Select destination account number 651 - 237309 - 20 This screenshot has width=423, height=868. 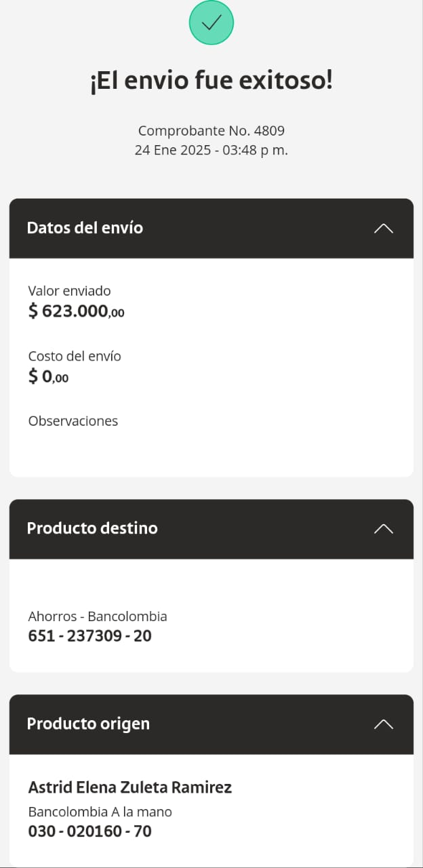click(x=89, y=636)
